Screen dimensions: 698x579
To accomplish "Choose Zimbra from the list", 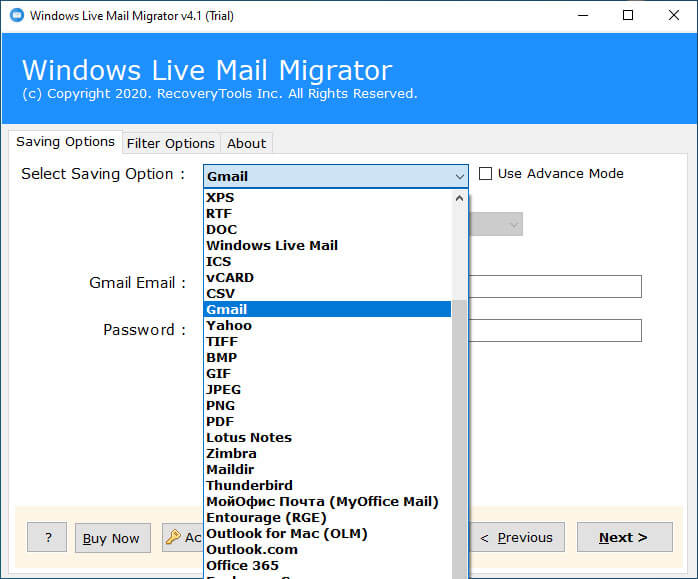I will pos(328,454).
